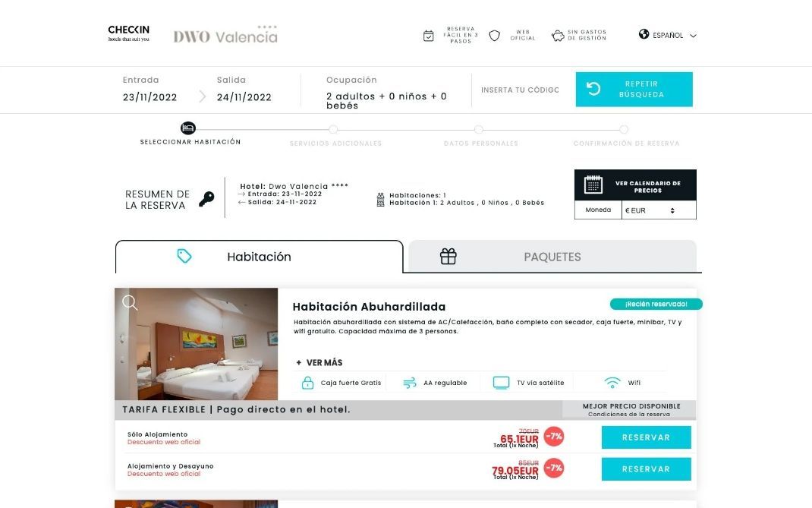Open the Español language dropdown
Screen dimensions: 812x508
point(668,35)
